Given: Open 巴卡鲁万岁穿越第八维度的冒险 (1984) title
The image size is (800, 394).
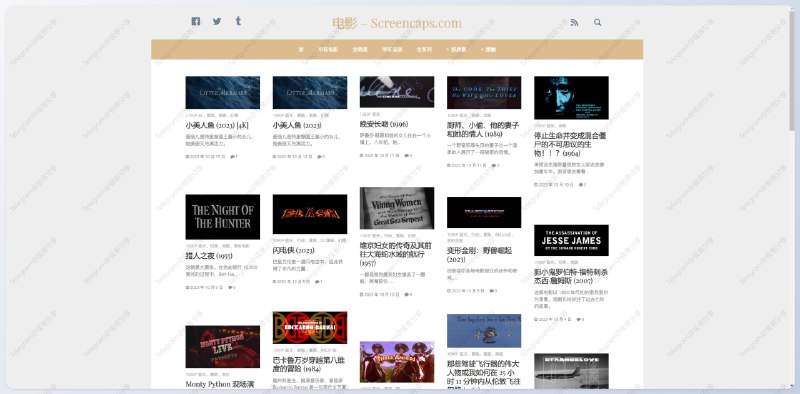Looking at the screenshot, I should point(308,364).
